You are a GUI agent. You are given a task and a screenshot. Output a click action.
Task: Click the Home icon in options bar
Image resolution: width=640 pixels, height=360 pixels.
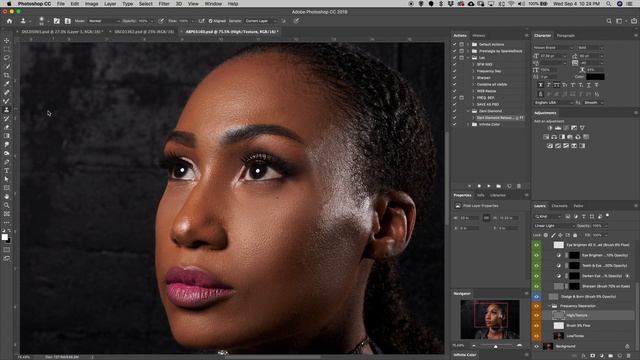click(9, 21)
